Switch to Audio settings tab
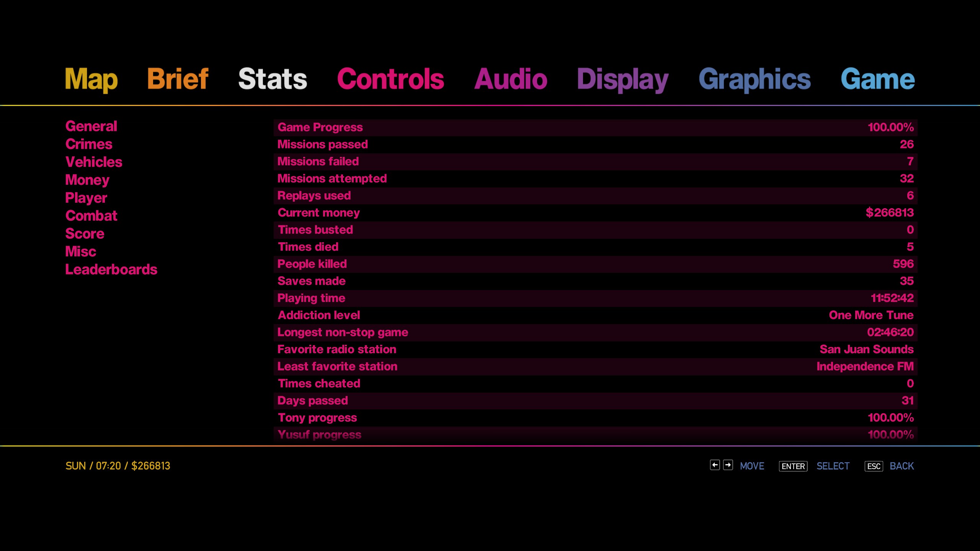980x551 pixels. click(x=510, y=79)
